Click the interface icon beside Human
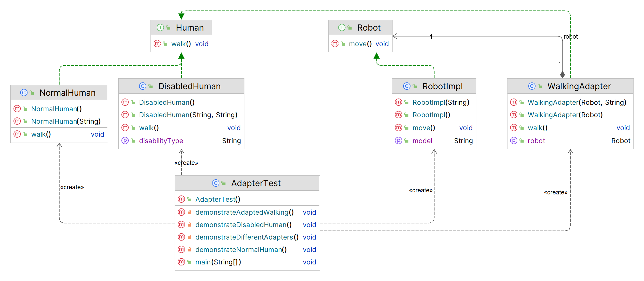The width and height of the screenshot is (644, 281). (160, 27)
